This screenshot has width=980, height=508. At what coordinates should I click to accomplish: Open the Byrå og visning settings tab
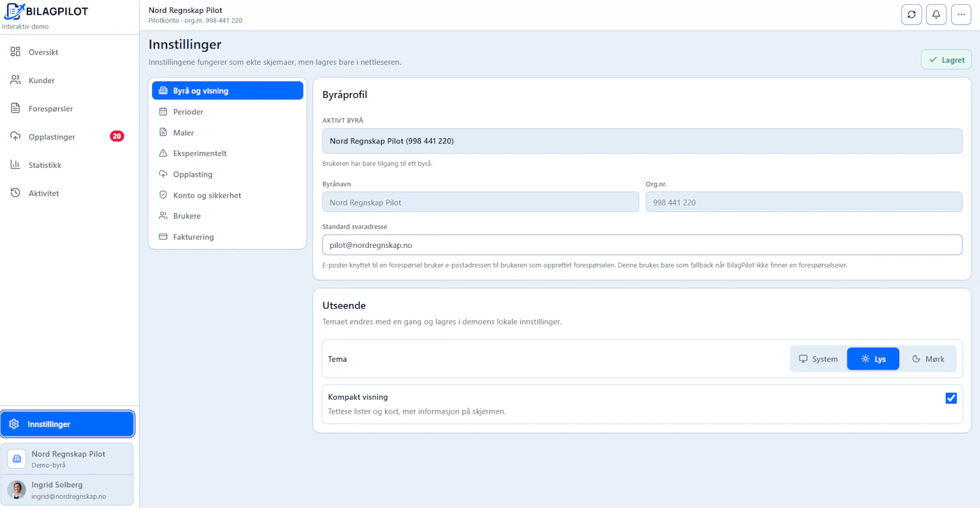click(227, 91)
